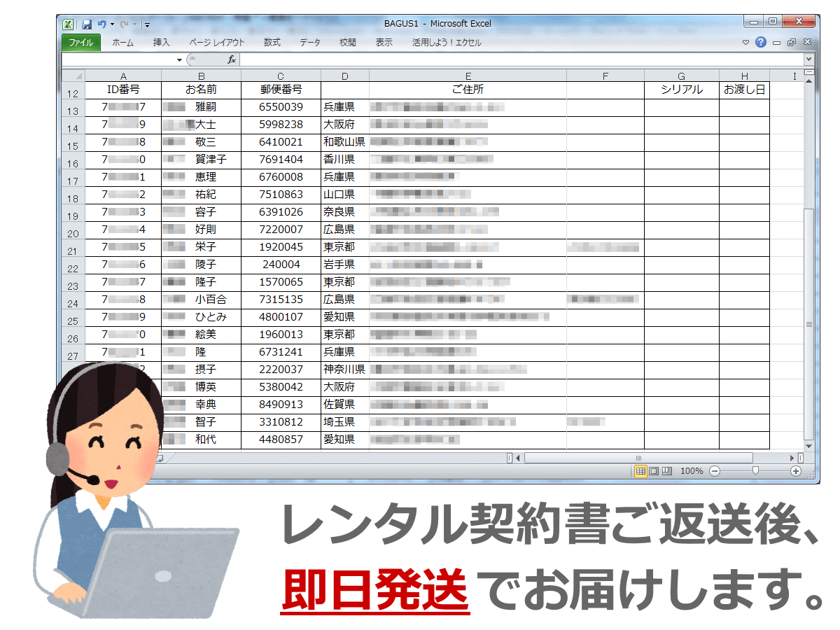Click into the formula bar input

(521, 60)
